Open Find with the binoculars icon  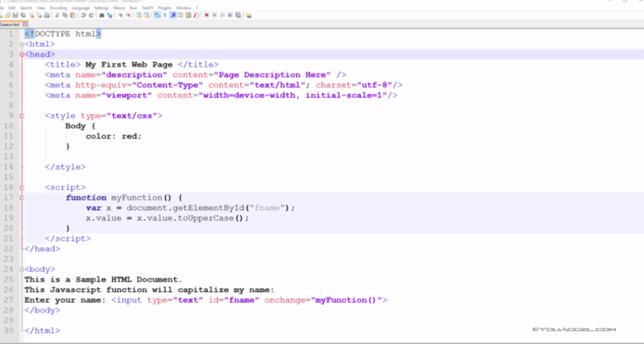102,15
